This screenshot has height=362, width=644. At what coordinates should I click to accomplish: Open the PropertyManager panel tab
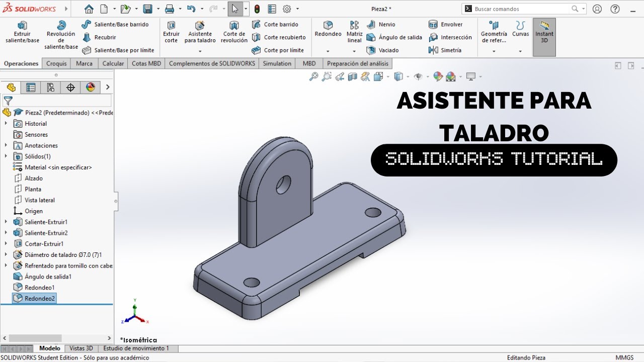pos(31,87)
